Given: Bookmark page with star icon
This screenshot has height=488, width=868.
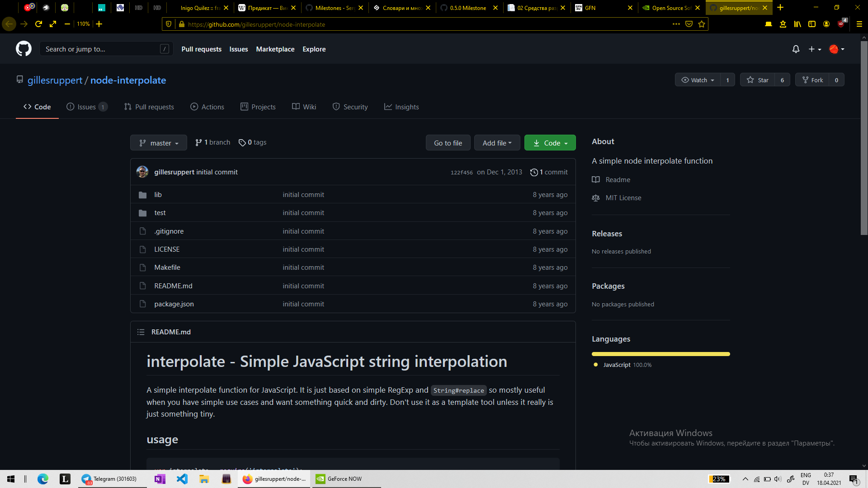Looking at the screenshot, I should (701, 24).
